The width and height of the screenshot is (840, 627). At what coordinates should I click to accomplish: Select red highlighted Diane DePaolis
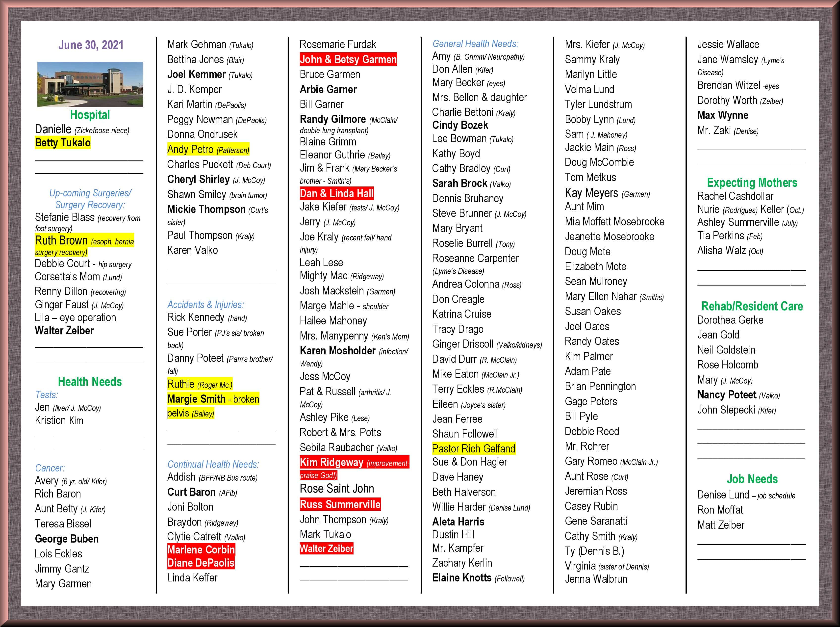tap(201, 563)
